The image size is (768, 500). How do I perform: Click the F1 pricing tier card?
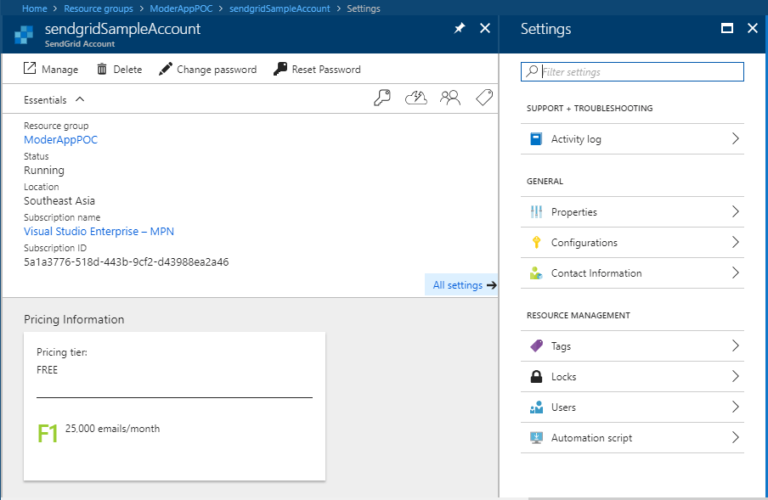174,406
